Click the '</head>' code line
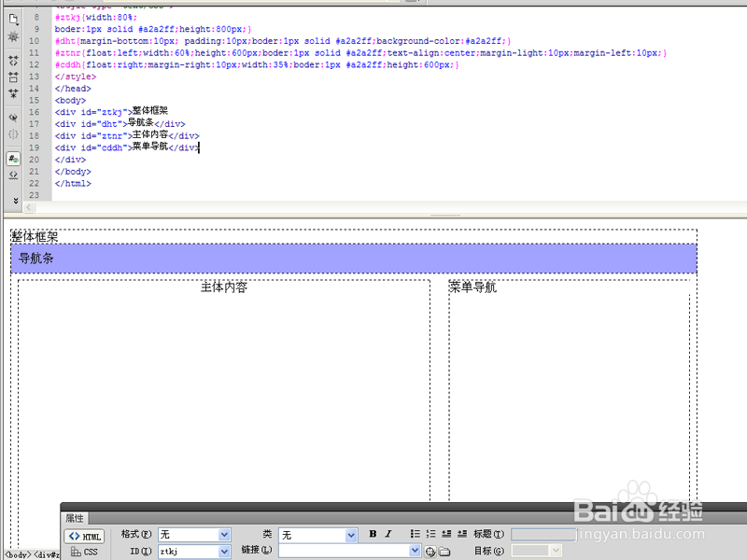This screenshot has width=747, height=560. click(x=73, y=89)
